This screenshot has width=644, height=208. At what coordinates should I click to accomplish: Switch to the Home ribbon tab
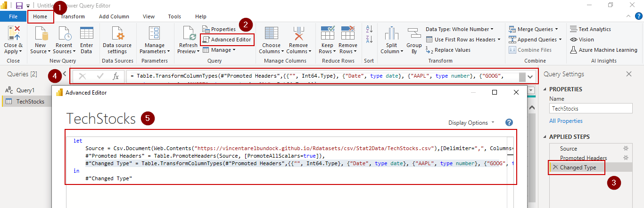point(40,16)
